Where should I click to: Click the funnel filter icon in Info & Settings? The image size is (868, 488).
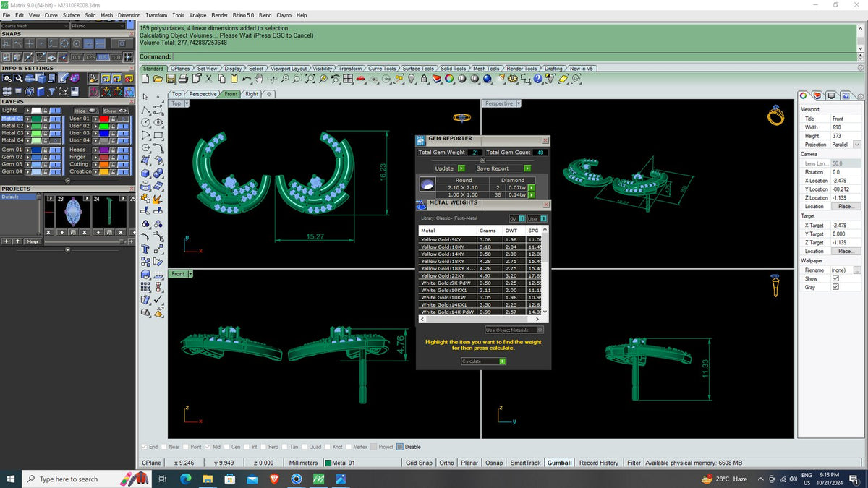pos(51,91)
